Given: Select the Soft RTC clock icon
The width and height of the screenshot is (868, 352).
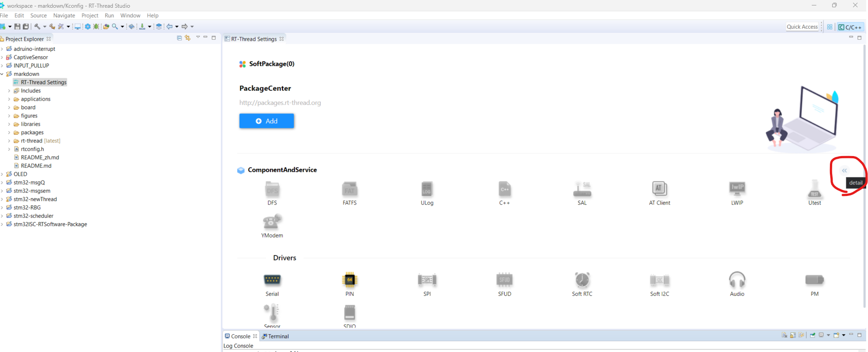Looking at the screenshot, I should [582, 280].
